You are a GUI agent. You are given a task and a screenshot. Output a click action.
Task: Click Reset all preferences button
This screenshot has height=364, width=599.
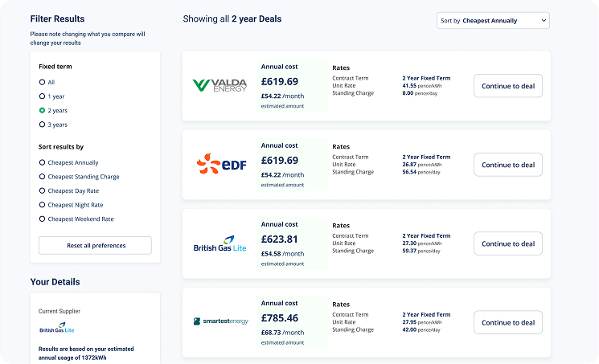(x=95, y=246)
